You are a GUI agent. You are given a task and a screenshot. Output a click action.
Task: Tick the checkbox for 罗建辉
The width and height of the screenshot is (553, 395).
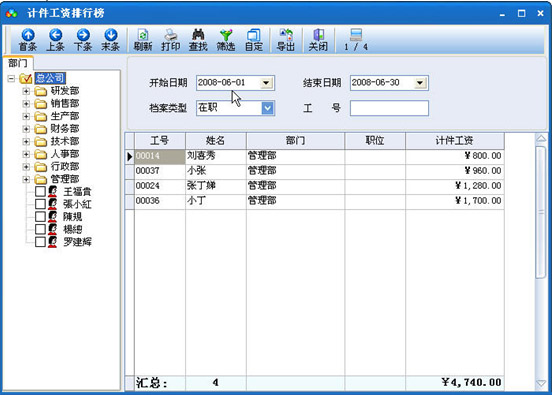coord(40,242)
